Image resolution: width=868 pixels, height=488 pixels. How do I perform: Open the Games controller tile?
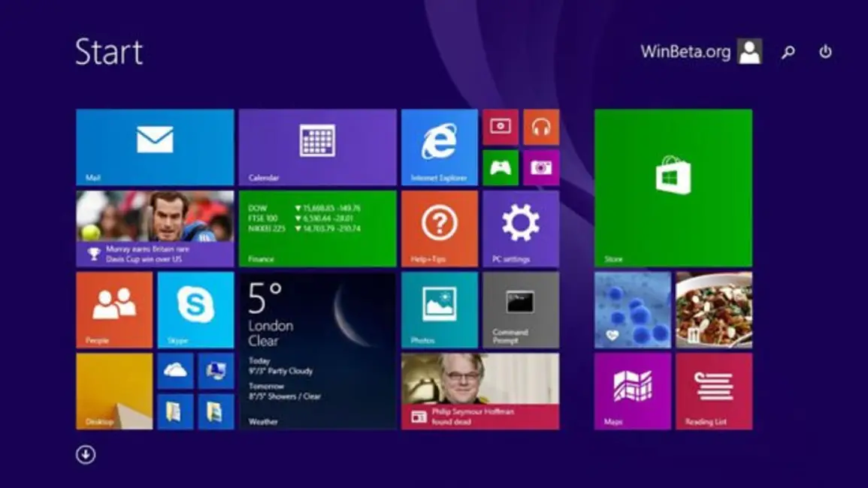[x=501, y=167]
